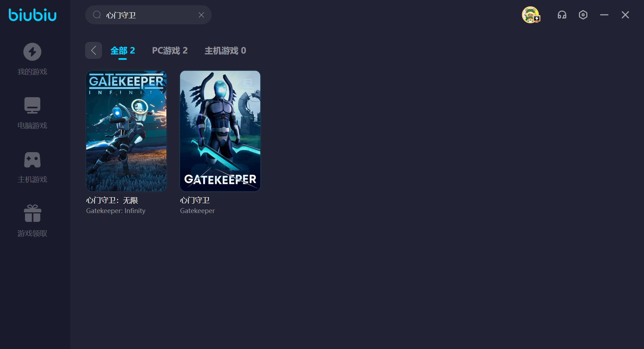Switch to the PC游戏 2 tab
This screenshot has height=349, width=644.
pos(170,51)
